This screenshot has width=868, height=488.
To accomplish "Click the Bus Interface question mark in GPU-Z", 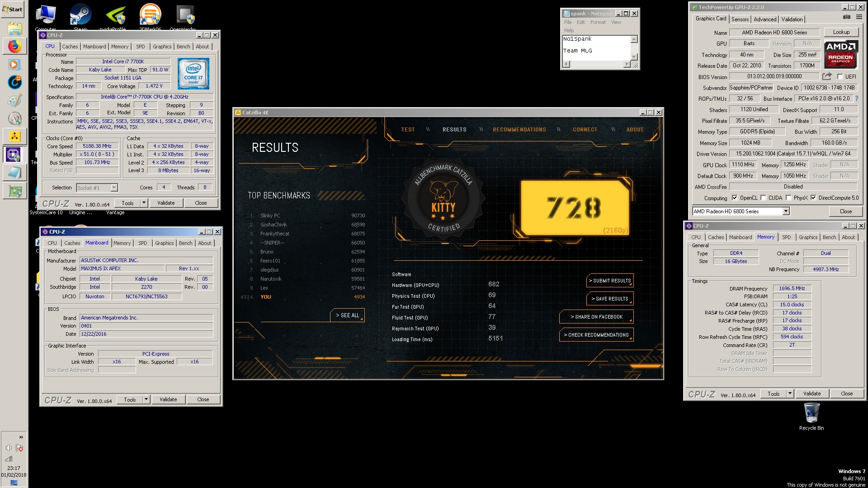I will click(x=856, y=99).
